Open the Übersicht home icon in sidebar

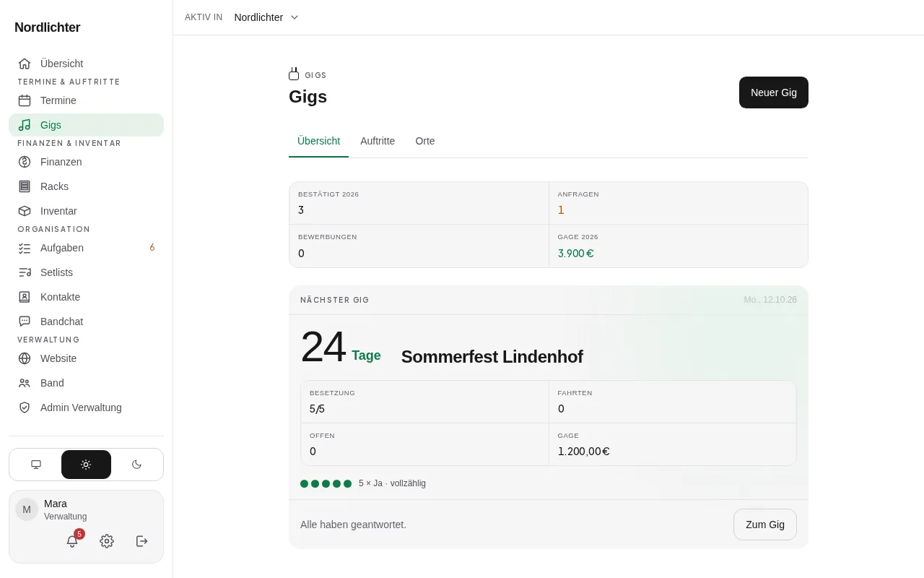[25, 64]
